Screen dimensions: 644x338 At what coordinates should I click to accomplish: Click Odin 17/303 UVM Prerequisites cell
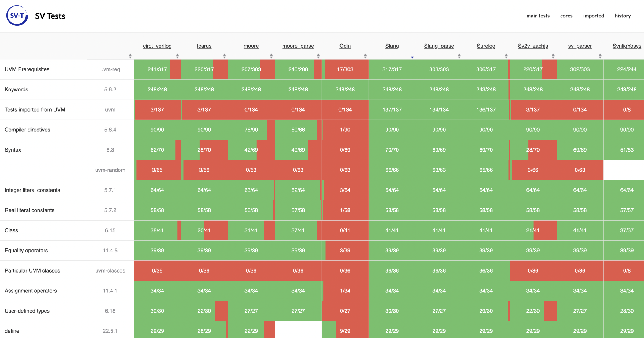click(x=345, y=69)
